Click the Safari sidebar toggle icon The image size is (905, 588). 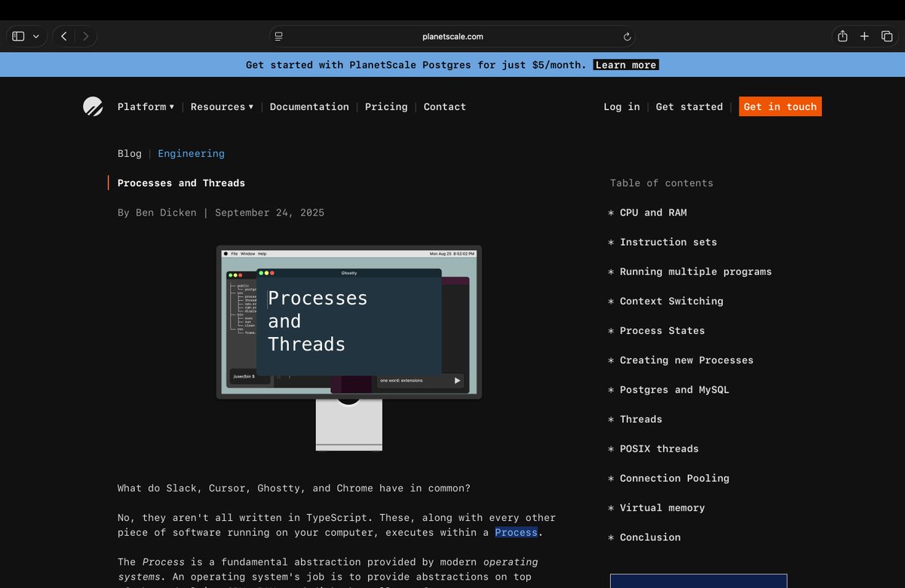point(19,36)
